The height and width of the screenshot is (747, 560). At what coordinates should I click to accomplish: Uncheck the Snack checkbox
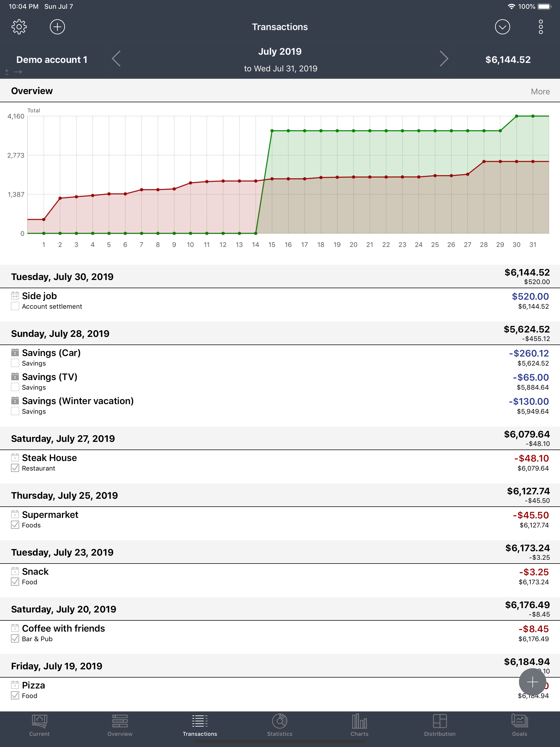[15, 581]
